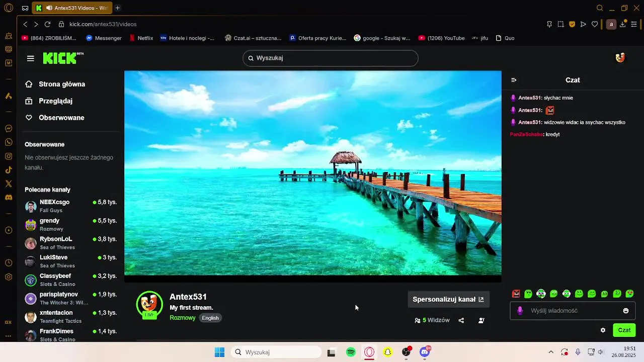Click the address bar URL
This screenshot has width=644, height=362.
pos(103,24)
